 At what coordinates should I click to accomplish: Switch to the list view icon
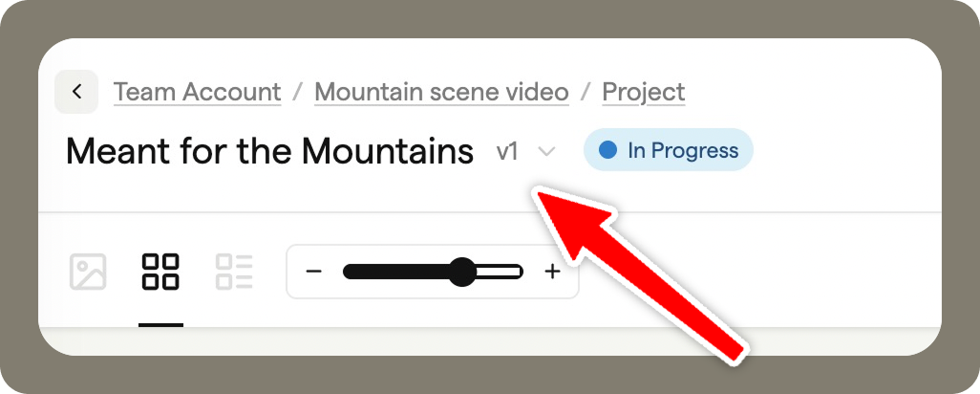click(x=234, y=272)
